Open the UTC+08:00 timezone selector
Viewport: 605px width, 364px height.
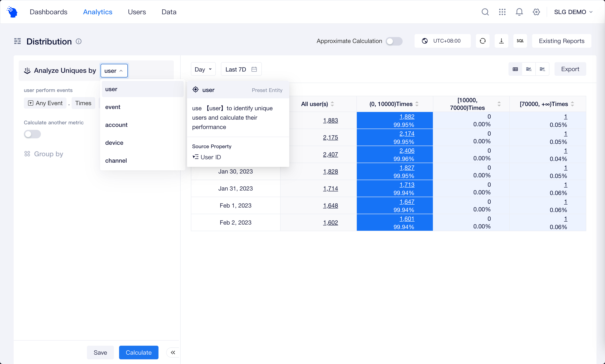pyautogui.click(x=442, y=41)
